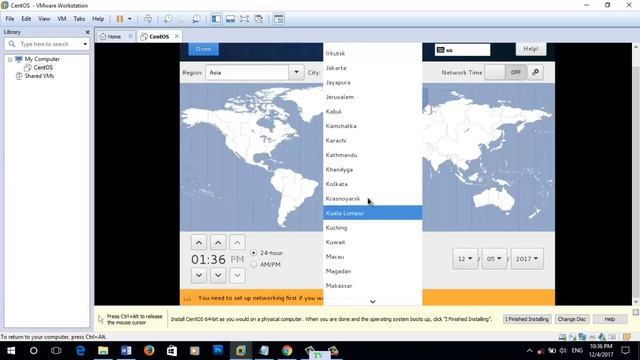The height and width of the screenshot is (360, 640).
Task: Pause the virtual machine from the toolbar
Action: 120,19
